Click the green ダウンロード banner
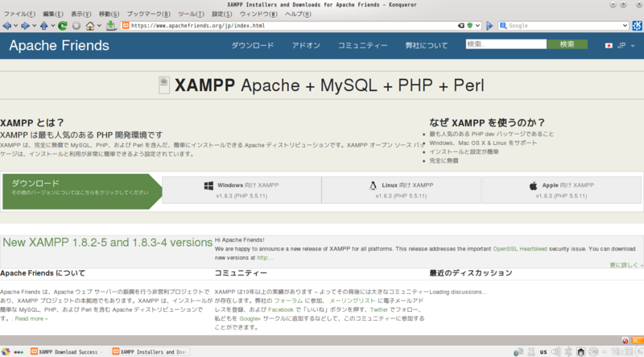This screenshot has width=644, height=357. pyautogui.click(x=82, y=192)
